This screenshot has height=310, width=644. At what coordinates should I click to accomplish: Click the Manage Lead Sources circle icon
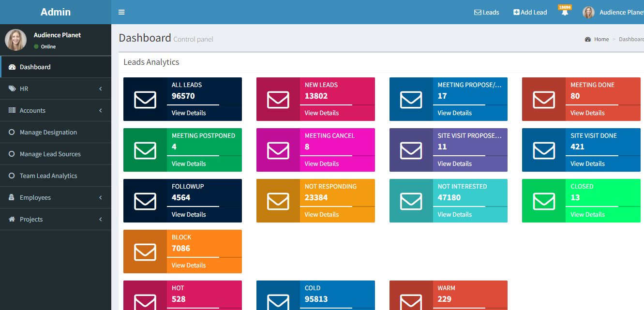point(12,154)
